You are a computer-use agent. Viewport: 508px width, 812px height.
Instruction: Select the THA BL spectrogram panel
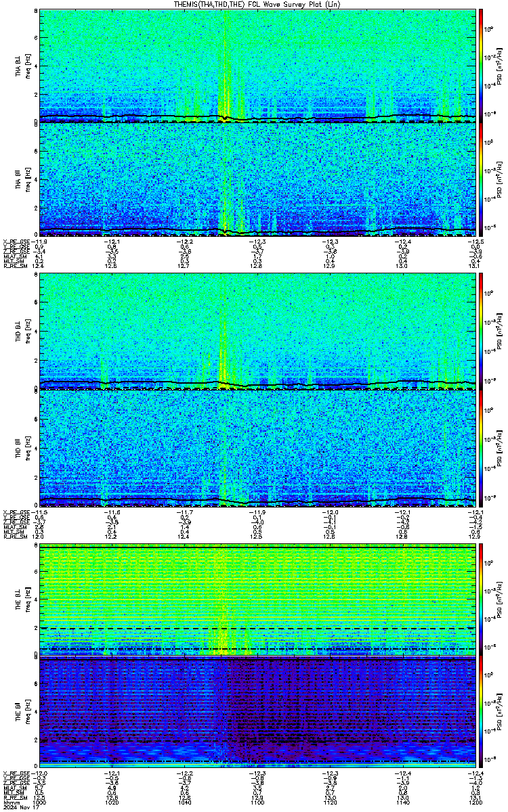(257, 66)
